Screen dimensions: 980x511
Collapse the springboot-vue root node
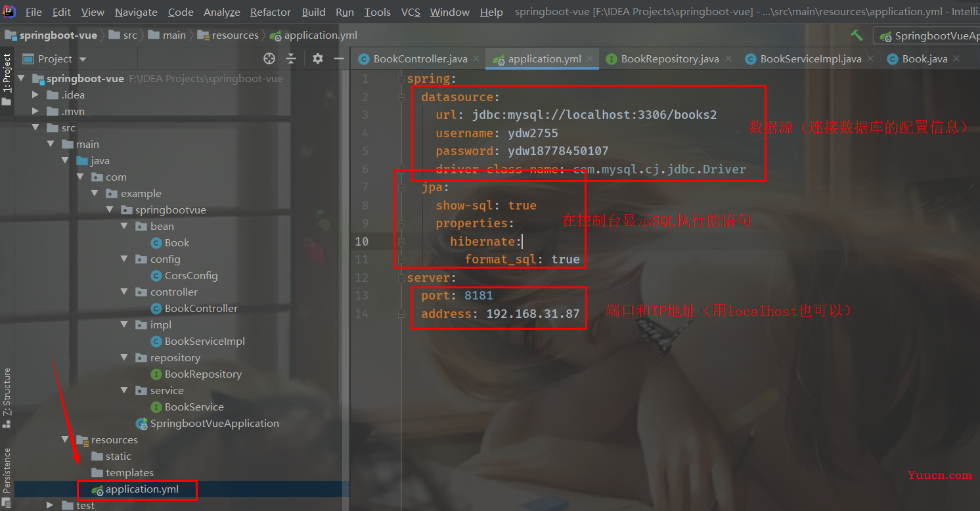click(22, 79)
